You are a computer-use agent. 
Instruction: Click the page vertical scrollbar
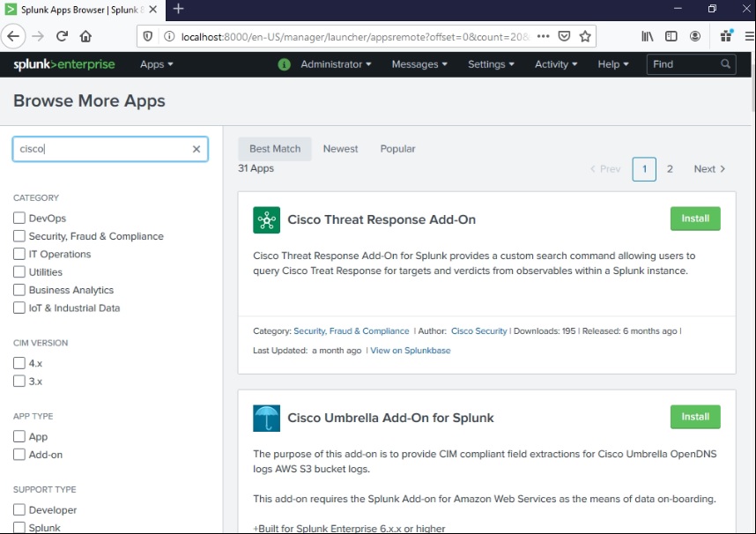753,88
